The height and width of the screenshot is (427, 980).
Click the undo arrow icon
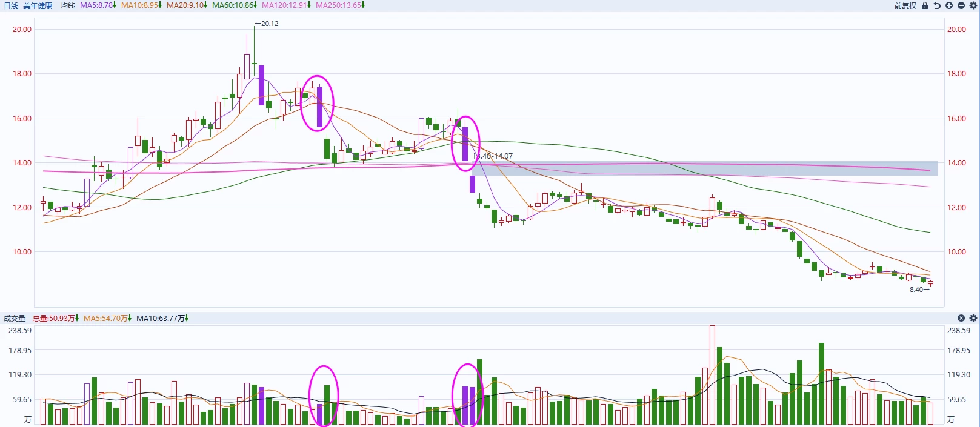(937, 5)
